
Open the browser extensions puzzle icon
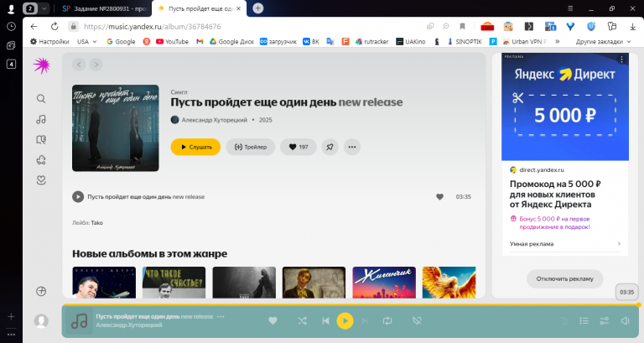tap(612, 26)
